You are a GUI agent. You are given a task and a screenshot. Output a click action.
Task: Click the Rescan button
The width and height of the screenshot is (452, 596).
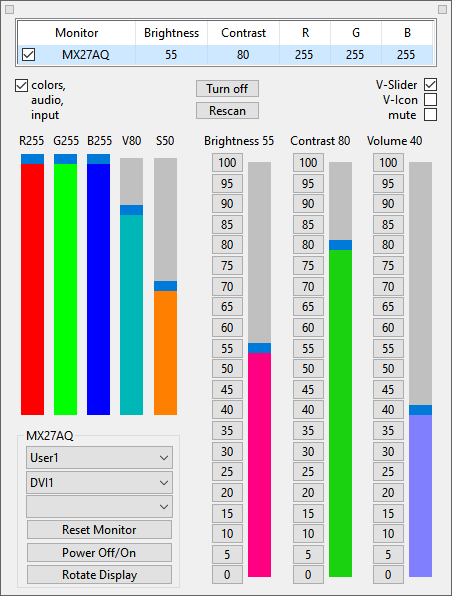(x=227, y=111)
